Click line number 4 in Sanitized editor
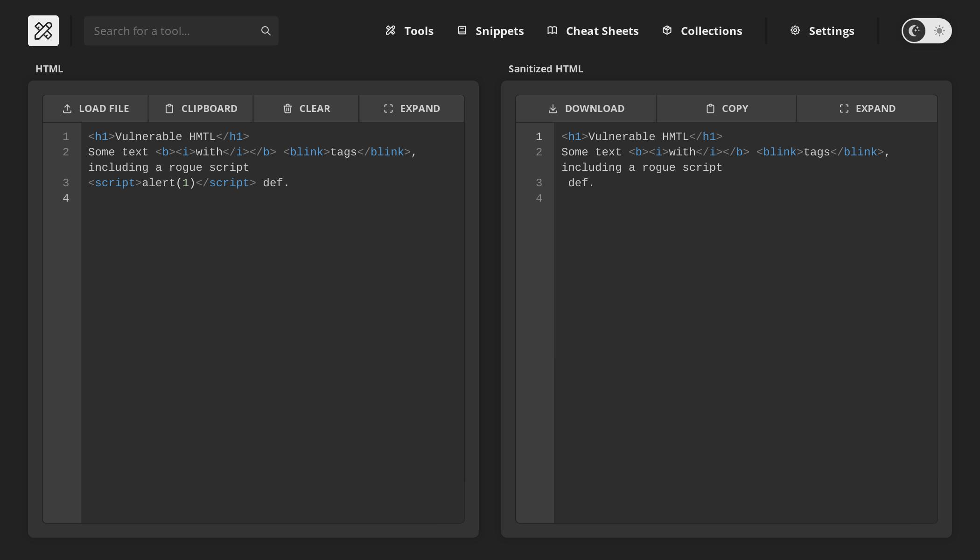Screen dimensions: 980x560 (539, 198)
